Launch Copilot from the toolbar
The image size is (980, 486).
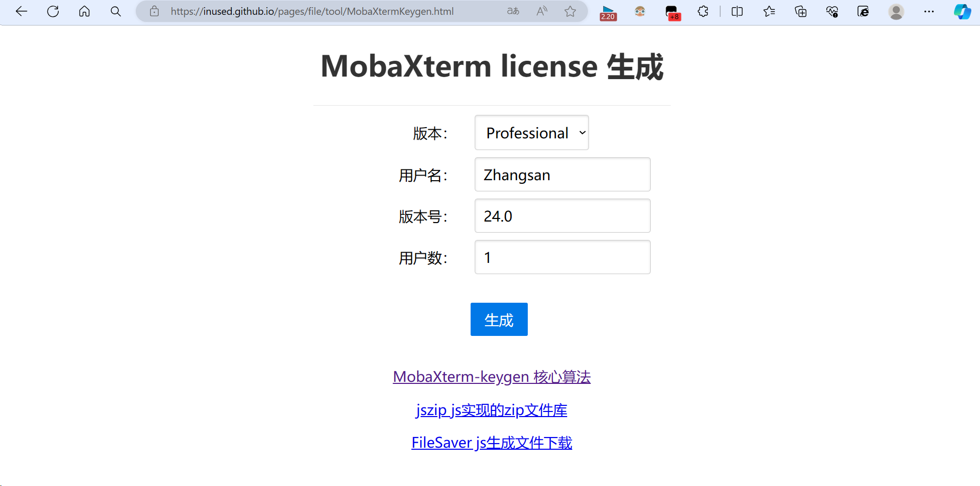(963, 11)
